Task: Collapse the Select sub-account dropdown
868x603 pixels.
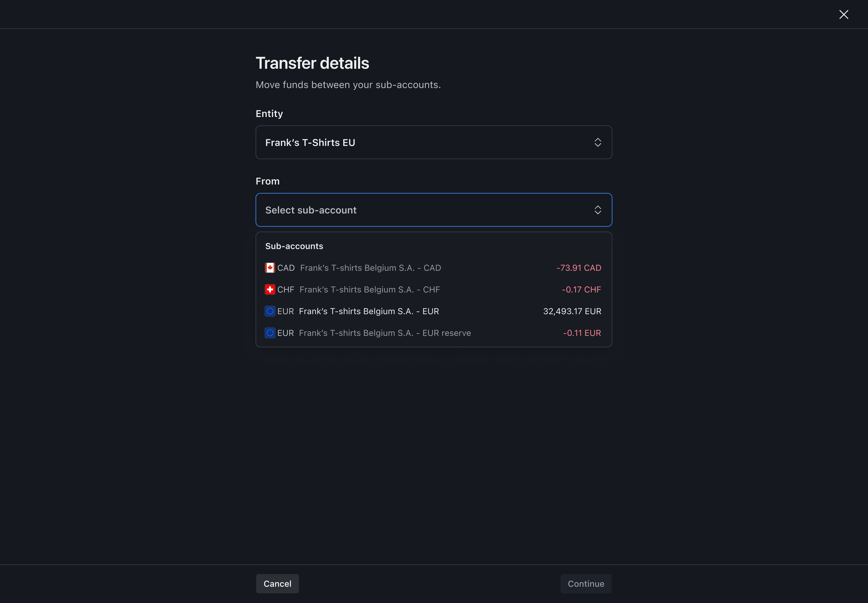Action: (x=434, y=210)
